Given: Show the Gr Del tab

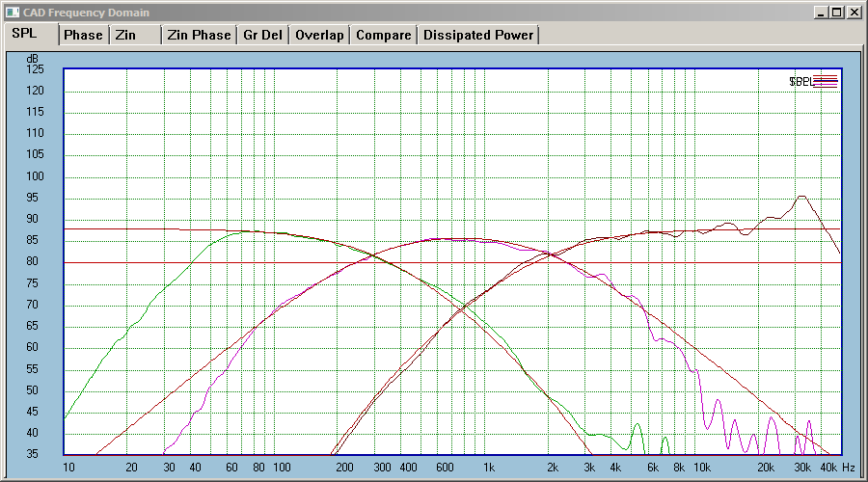Looking at the screenshot, I should click(263, 35).
